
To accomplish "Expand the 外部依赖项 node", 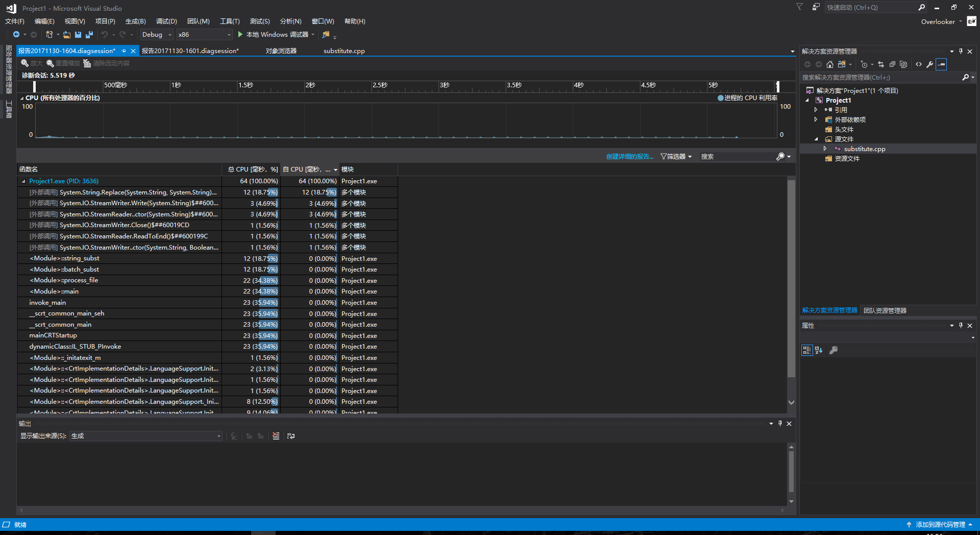I will point(816,119).
